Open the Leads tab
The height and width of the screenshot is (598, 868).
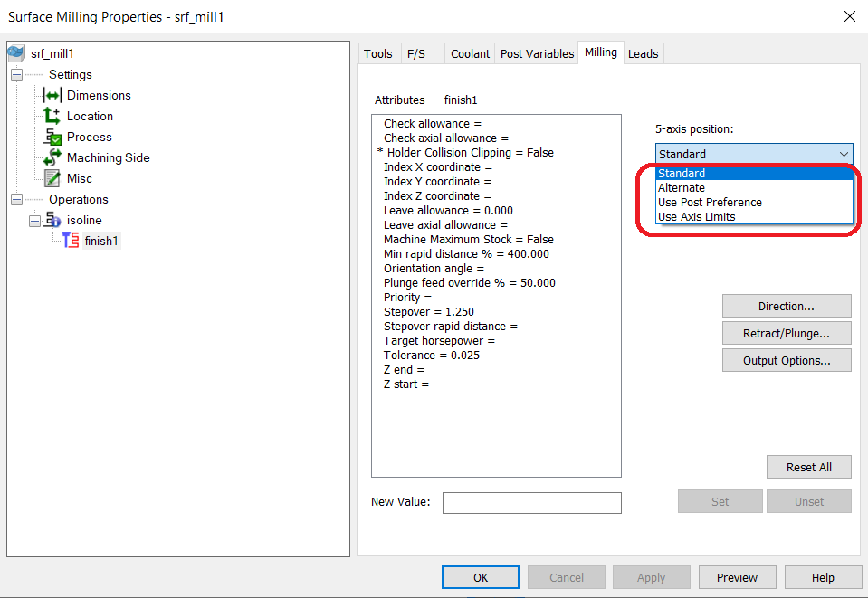[643, 53]
